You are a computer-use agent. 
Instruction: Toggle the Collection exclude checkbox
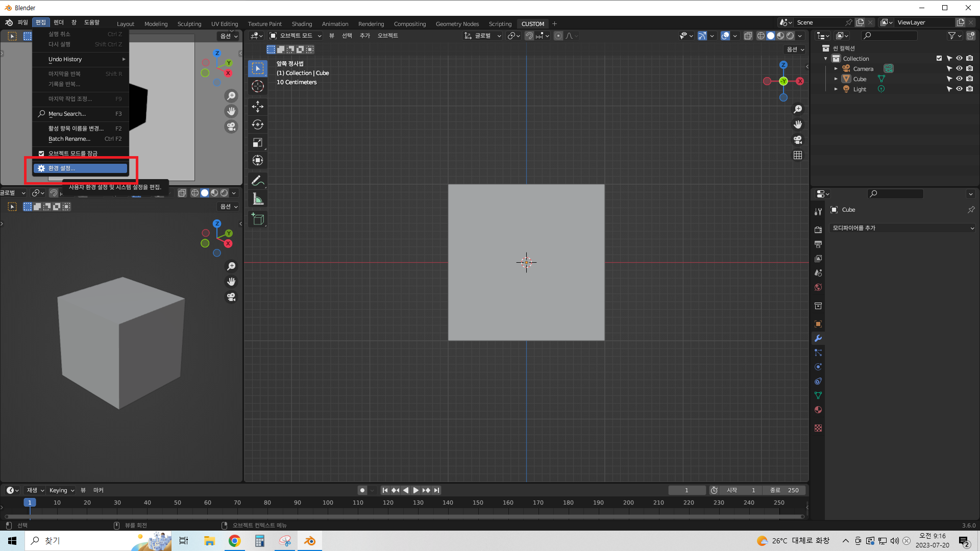tap(939, 59)
